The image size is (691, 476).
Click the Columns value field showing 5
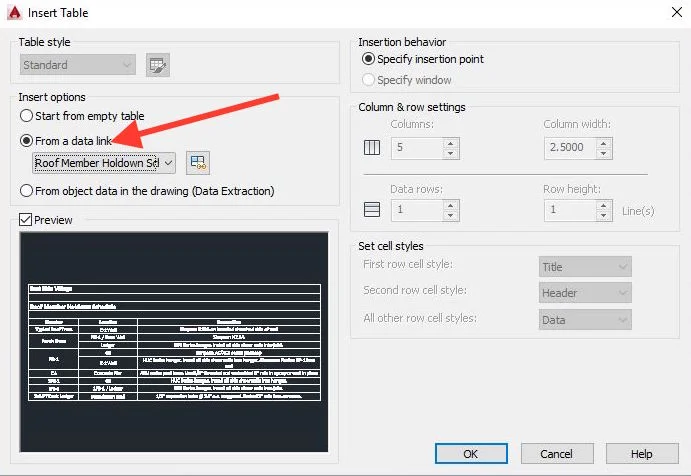coord(417,148)
